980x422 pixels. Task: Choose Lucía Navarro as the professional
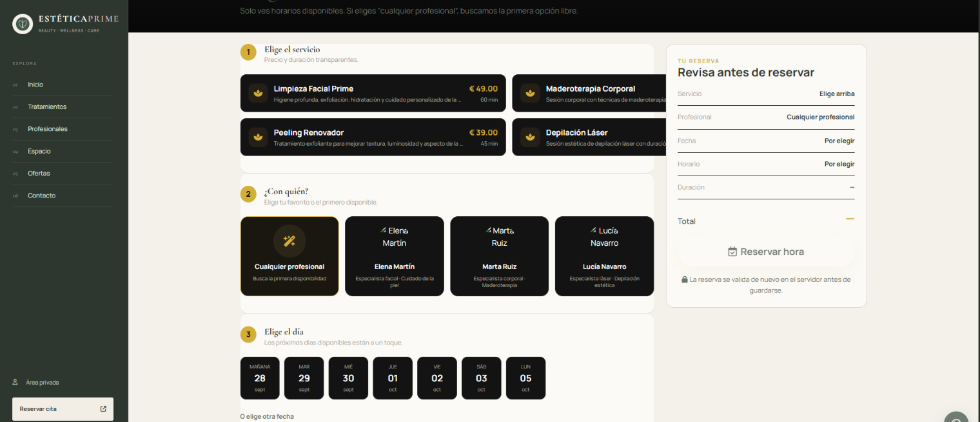tap(604, 256)
